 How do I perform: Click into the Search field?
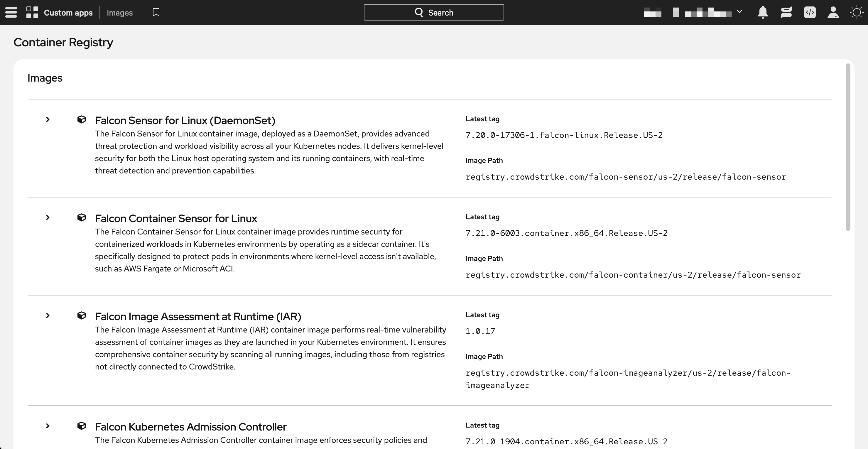434,12
